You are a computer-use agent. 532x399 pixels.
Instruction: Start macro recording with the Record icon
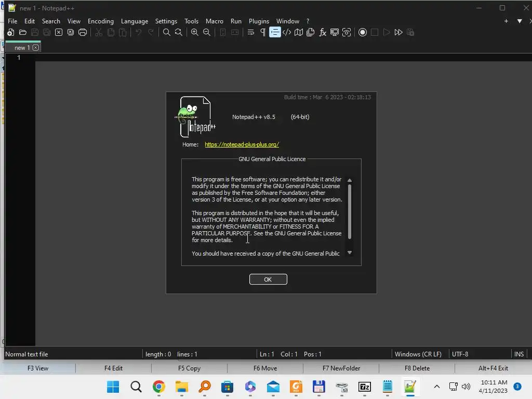pos(362,32)
